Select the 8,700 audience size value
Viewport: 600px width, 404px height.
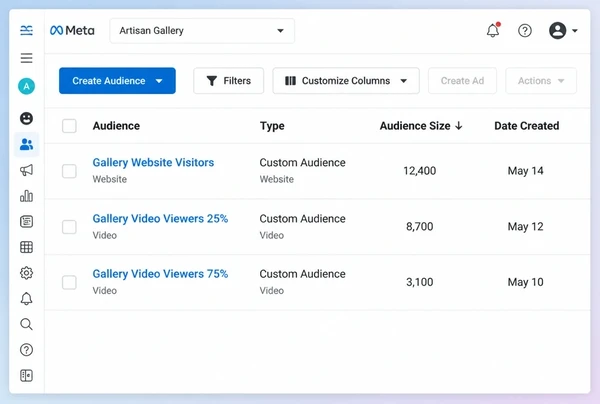[x=419, y=226]
